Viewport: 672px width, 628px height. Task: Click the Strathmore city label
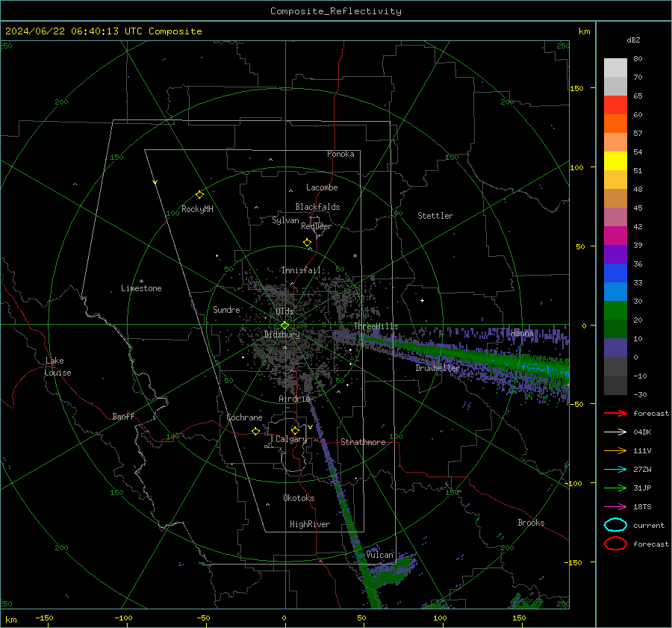(363, 442)
